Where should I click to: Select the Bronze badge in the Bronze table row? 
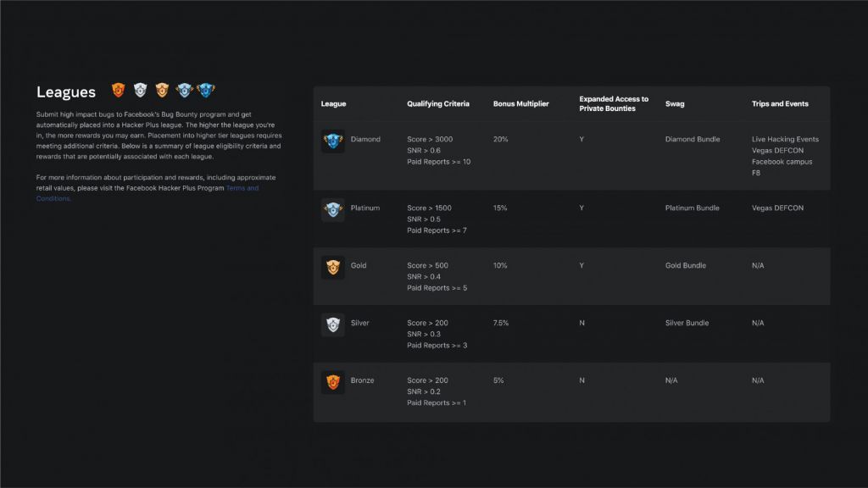[333, 382]
